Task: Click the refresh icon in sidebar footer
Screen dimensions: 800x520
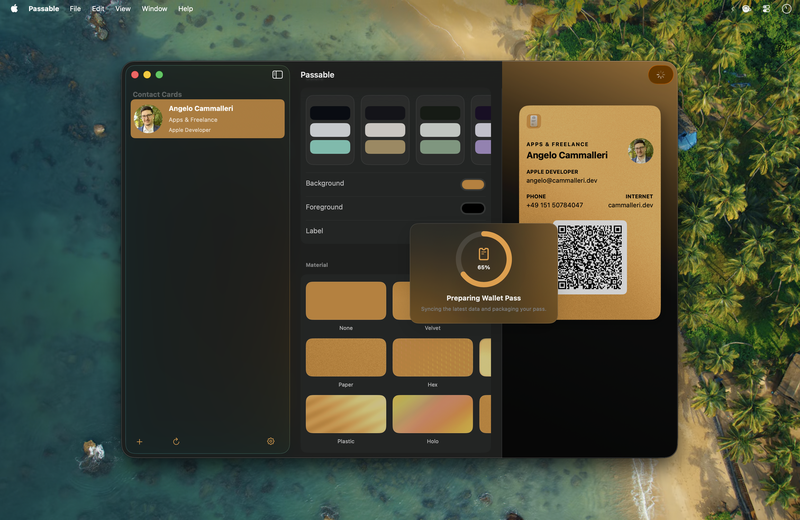Action: point(176,441)
